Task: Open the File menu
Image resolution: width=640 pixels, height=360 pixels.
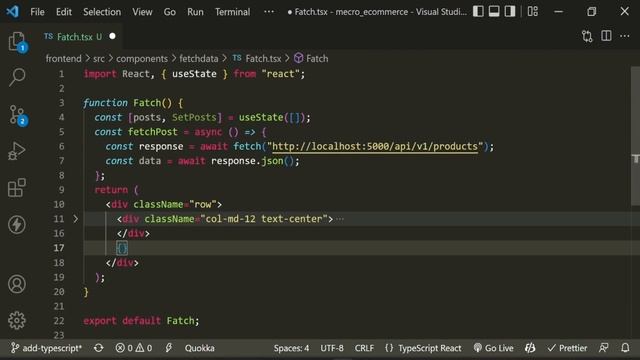Action: 37,12
